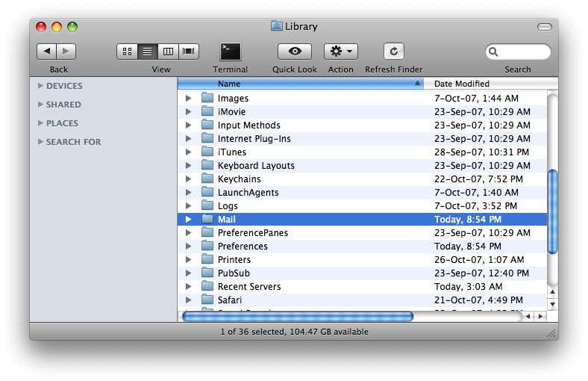Go back to the previous folder

click(46, 52)
